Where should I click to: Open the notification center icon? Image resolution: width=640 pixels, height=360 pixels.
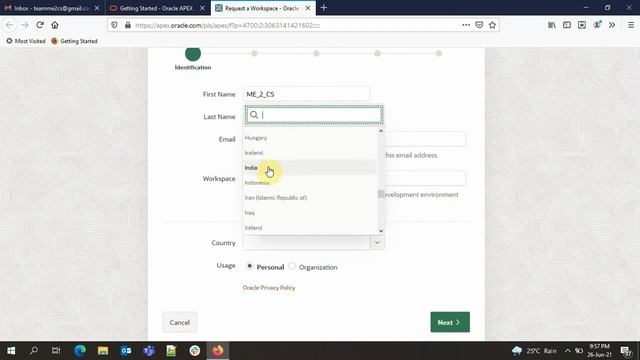pyautogui.click(x=626, y=351)
